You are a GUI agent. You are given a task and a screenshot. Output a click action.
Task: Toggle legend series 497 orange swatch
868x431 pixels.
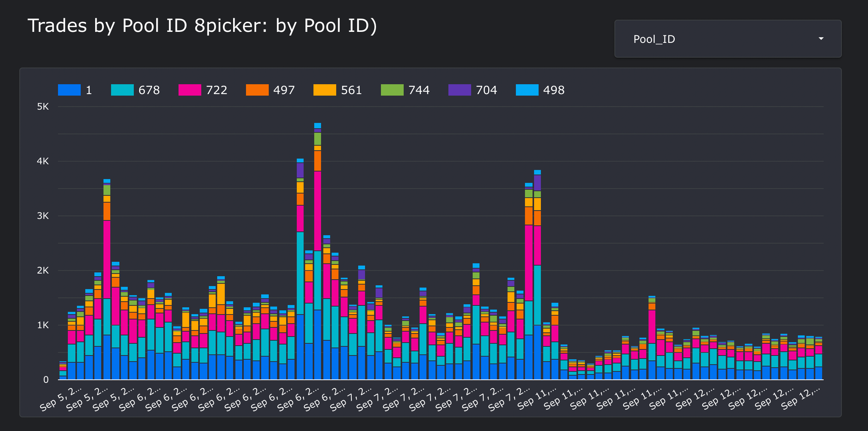tap(257, 90)
